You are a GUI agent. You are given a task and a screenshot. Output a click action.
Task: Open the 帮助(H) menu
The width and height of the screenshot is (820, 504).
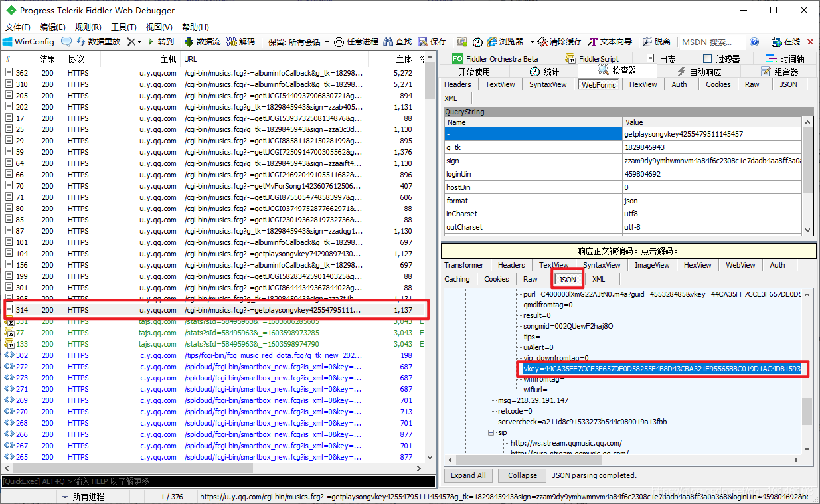pos(195,27)
